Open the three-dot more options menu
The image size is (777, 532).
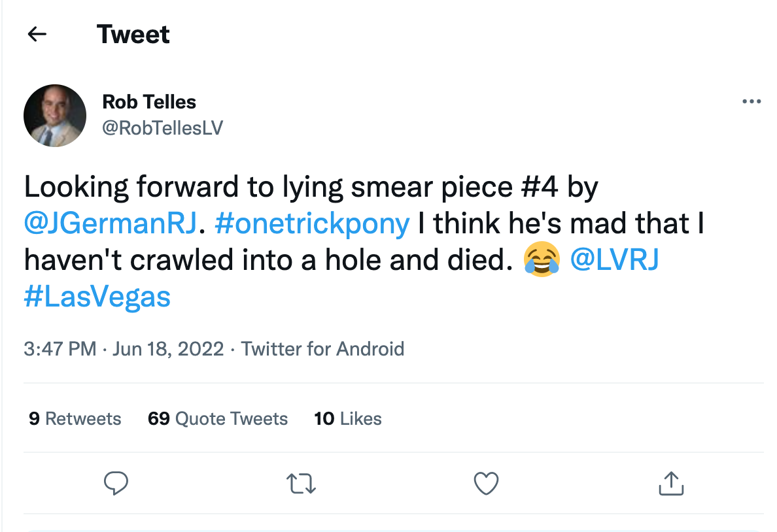click(751, 102)
